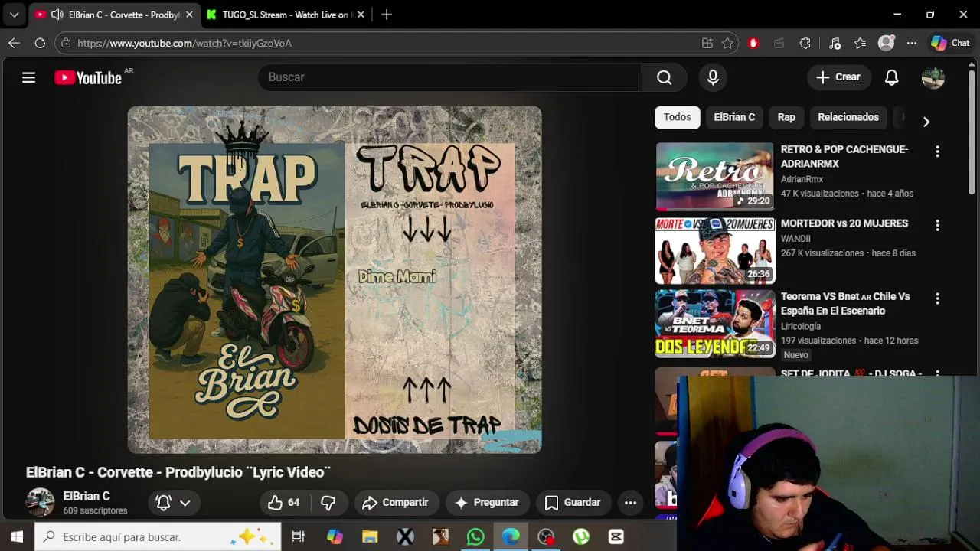Screen dimensions: 980x551
Task: Go back with the browser back arrow
Action: pos(14,44)
